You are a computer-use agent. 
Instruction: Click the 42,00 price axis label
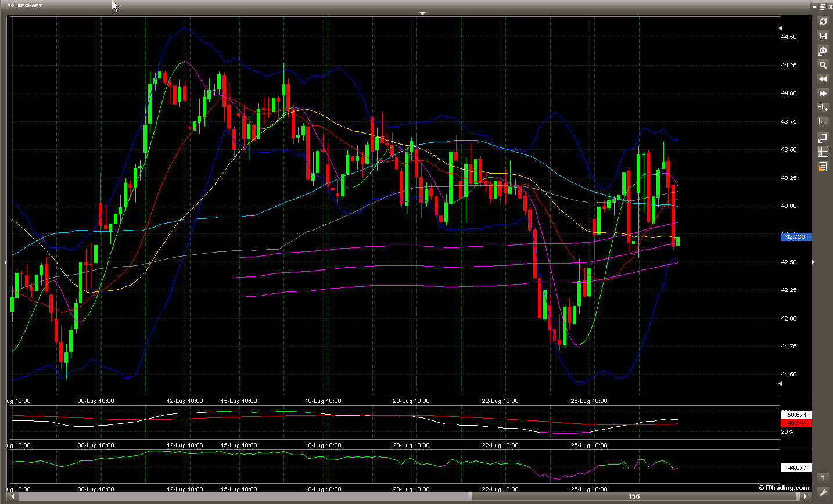click(x=789, y=318)
